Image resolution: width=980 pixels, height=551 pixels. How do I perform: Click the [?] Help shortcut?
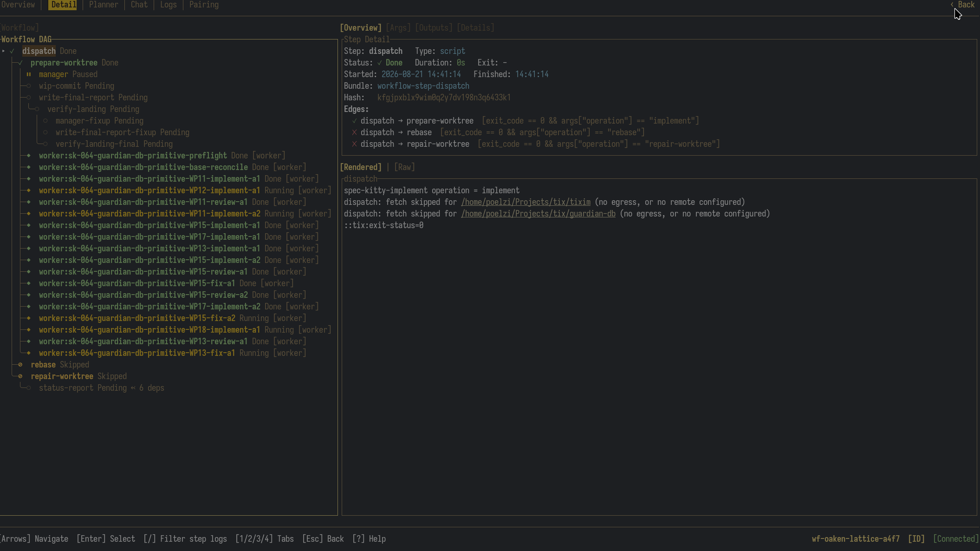point(369,539)
